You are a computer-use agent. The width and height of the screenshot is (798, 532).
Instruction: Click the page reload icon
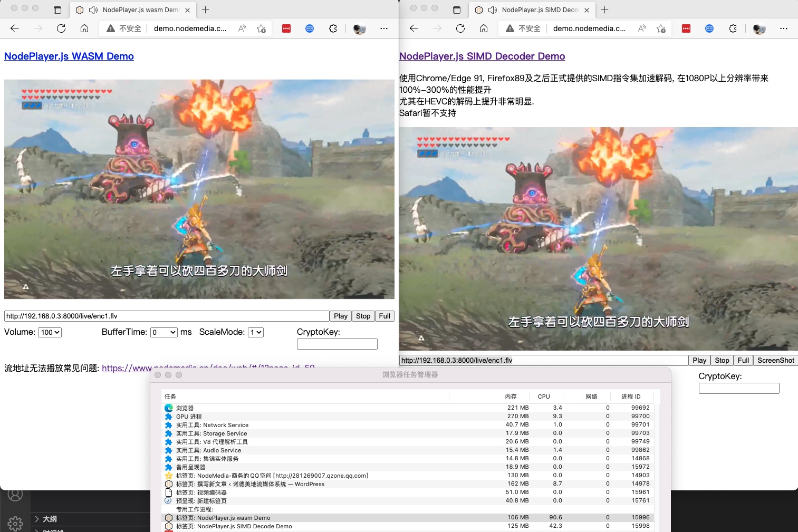tap(61, 28)
